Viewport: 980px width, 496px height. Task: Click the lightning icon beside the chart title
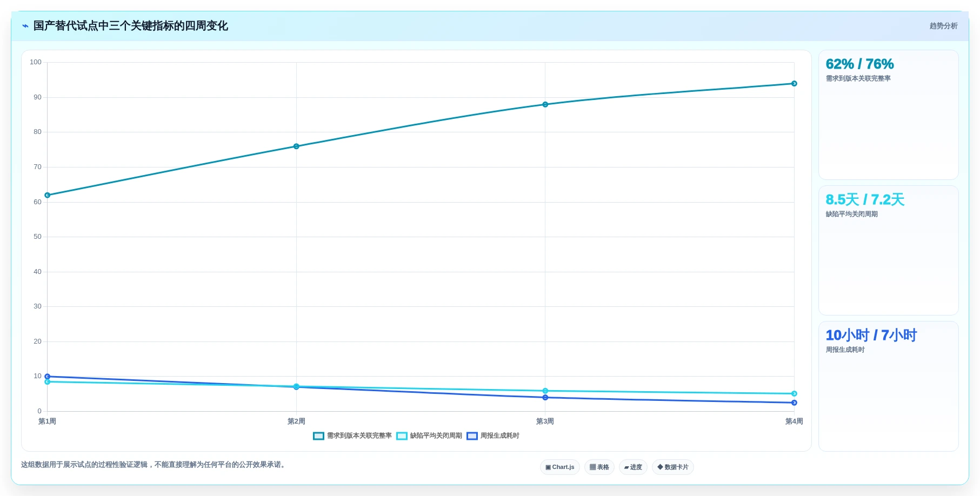[25, 26]
